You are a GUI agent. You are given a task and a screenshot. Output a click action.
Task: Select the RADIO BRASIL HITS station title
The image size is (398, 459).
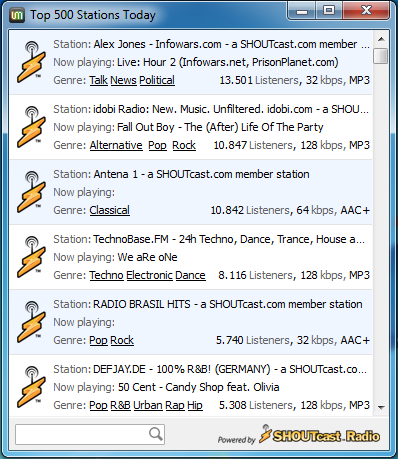228,304
